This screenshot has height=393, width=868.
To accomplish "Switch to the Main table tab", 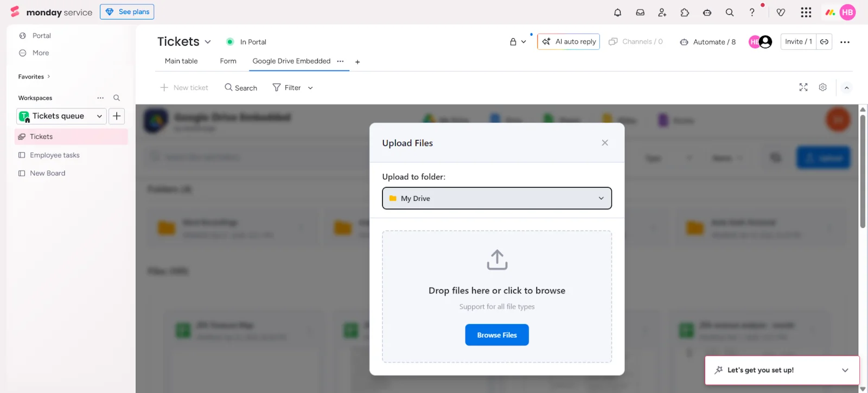I will [x=181, y=61].
